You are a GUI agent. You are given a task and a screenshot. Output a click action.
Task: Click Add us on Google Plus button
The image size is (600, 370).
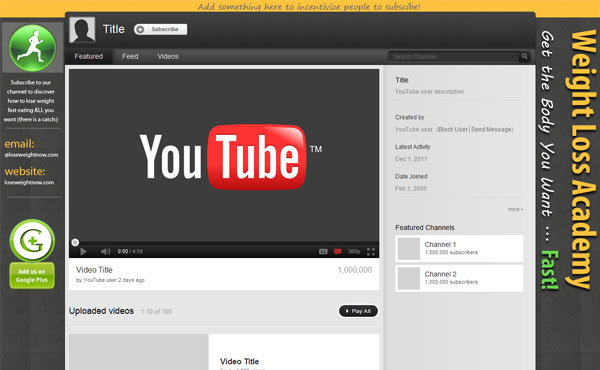coord(32,275)
